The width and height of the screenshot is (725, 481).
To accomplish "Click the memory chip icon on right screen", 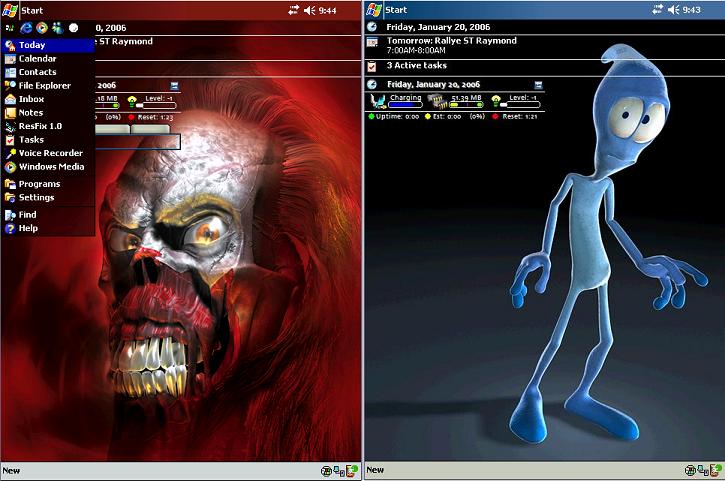I will [x=436, y=101].
